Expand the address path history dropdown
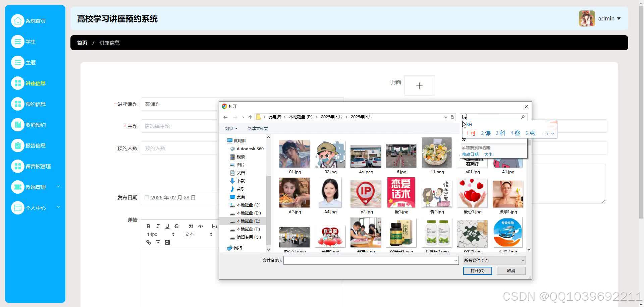 [x=445, y=117]
